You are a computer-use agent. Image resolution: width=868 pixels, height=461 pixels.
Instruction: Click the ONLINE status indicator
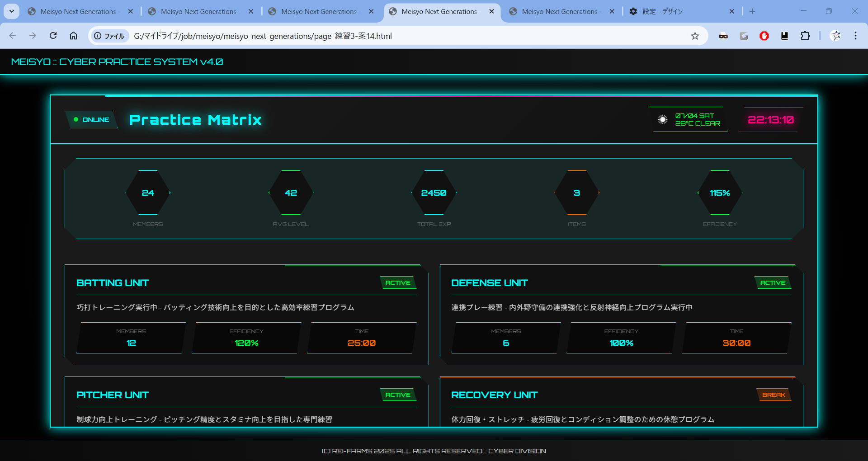92,120
